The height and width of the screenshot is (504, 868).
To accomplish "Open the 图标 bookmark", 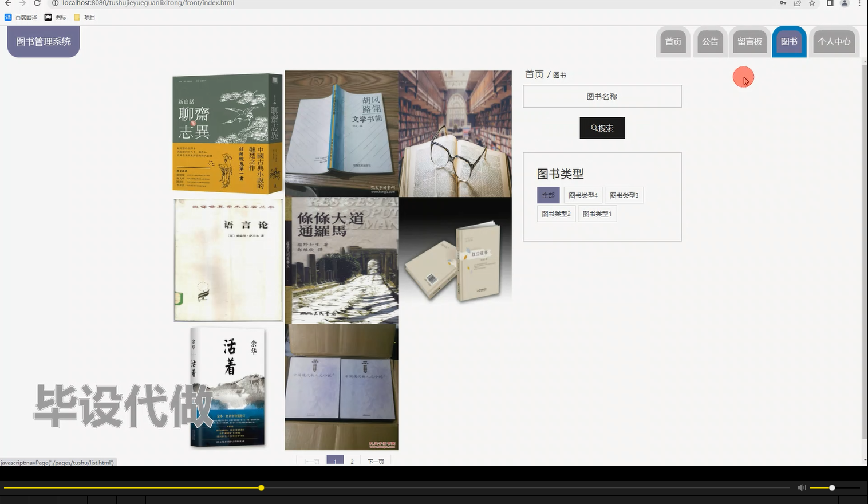I will (56, 17).
